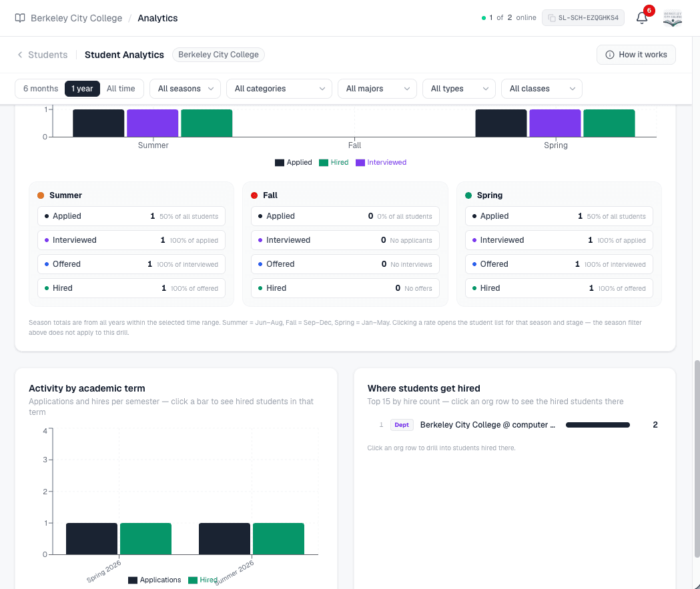Screen dimensions: 700x589
Task: Toggle Applications legend in academic term chart
Action: pyautogui.click(x=154, y=580)
